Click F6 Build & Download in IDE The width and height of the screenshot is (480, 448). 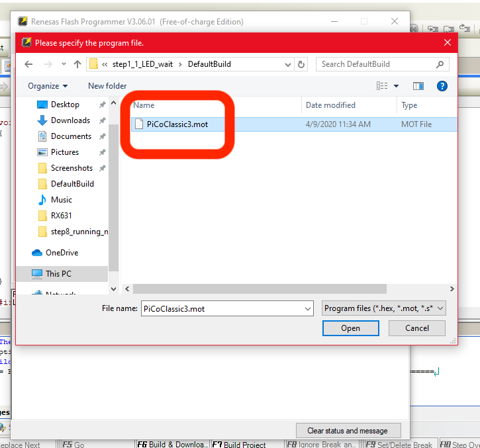173,445
